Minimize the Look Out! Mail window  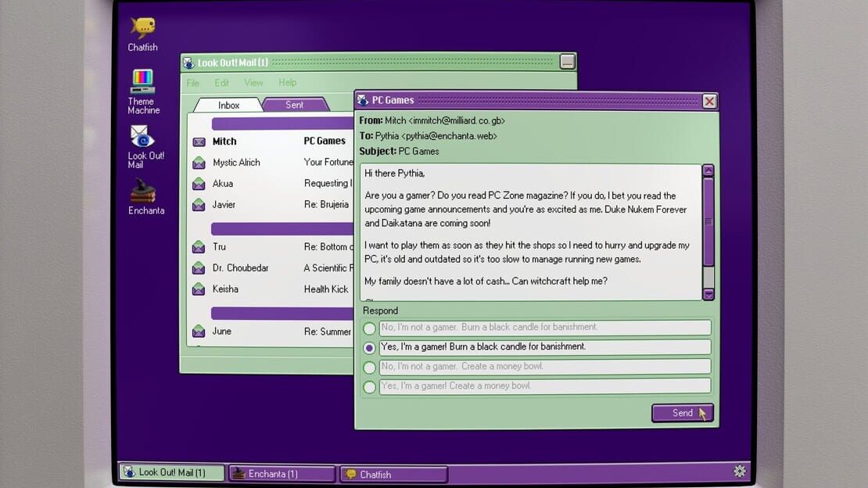point(568,62)
